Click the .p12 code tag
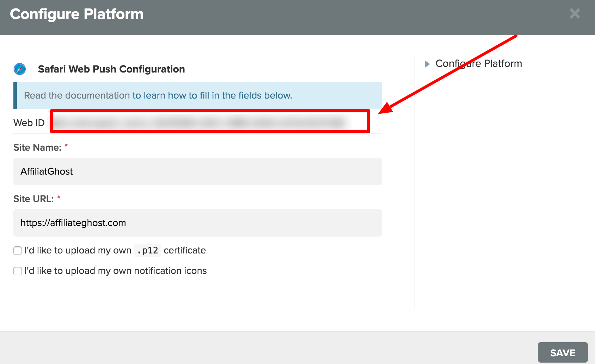The image size is (595, 364). [147, 250]
